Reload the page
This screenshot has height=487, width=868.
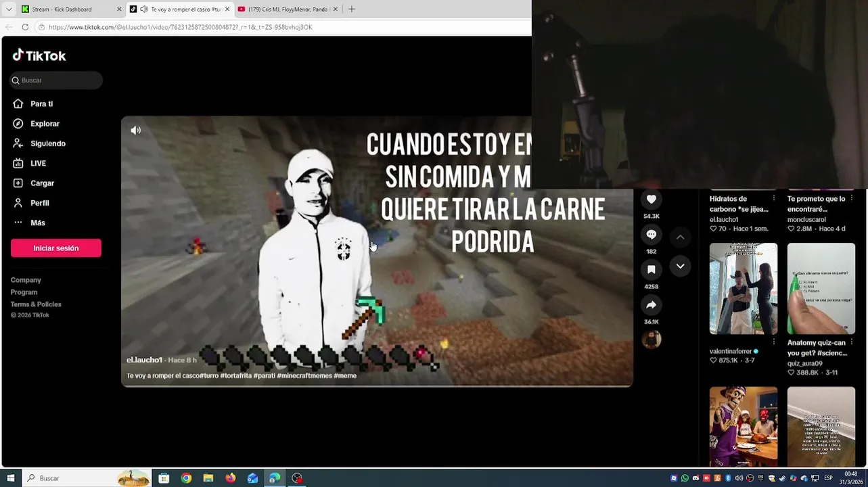[25, 27]
